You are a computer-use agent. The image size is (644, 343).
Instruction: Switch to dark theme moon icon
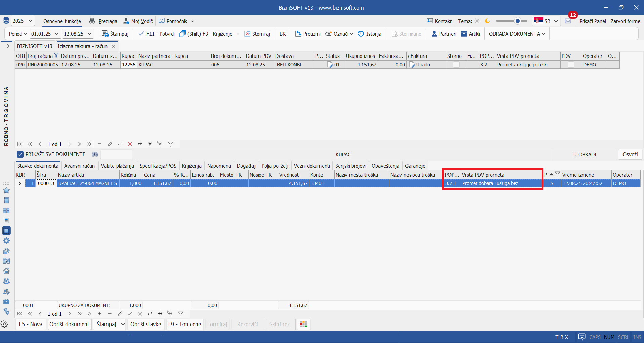click(x=487, y=21)
